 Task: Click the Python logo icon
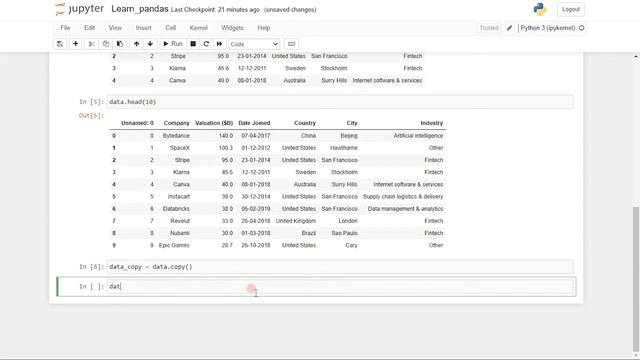[x=540, y=9]
